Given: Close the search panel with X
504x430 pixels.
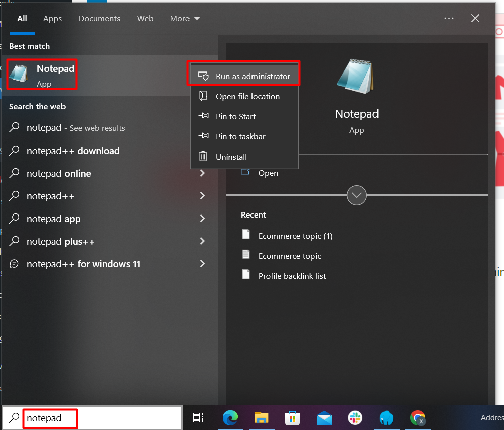Looking at the screenshot, I should pos(475,18).
